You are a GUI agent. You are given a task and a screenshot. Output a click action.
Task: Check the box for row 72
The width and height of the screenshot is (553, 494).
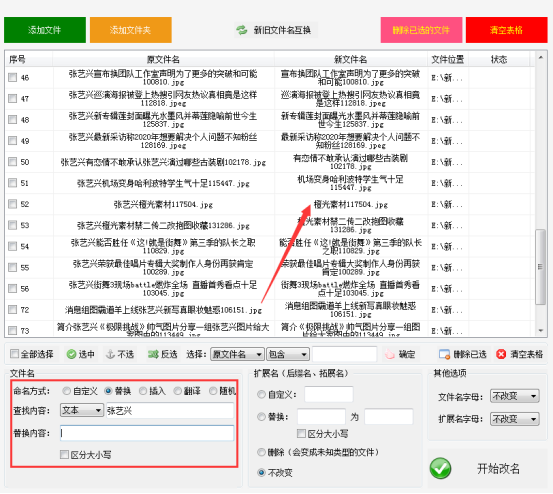click(12, 310)
